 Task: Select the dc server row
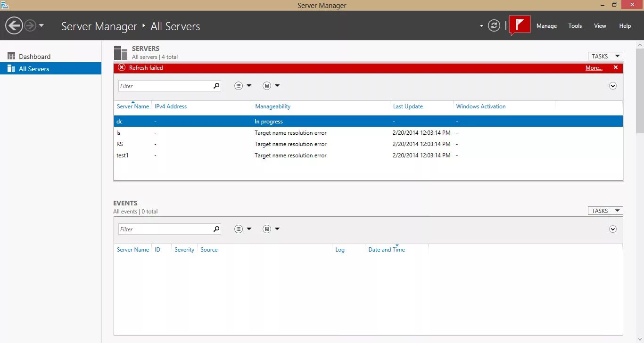[x=368, y=122]
